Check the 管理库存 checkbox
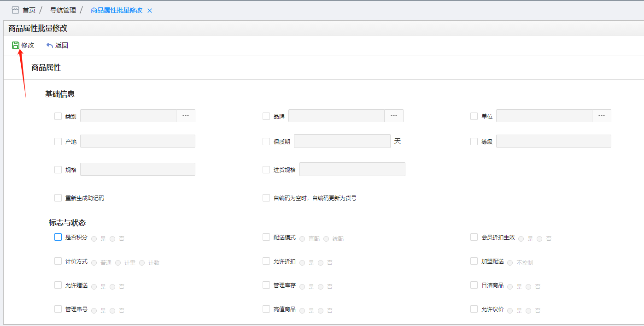 coord(266,285)
